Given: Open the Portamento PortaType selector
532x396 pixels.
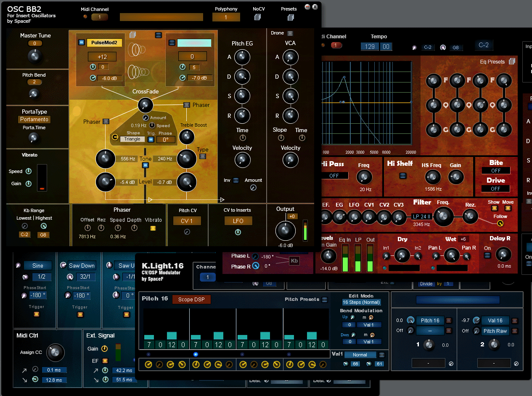Looking at the screenshot, I should [x=34, y=120].
